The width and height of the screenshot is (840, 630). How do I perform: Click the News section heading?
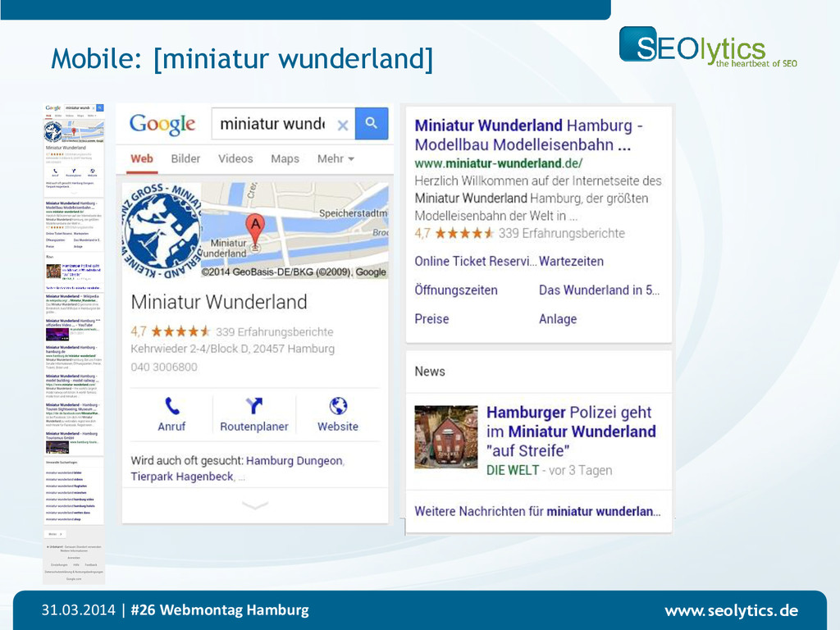click(x=430, y=372)
